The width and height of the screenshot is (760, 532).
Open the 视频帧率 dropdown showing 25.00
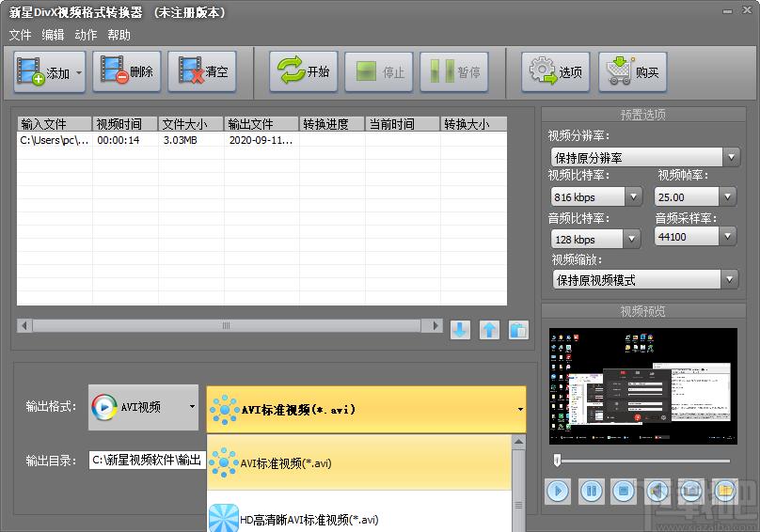point(695,196)
